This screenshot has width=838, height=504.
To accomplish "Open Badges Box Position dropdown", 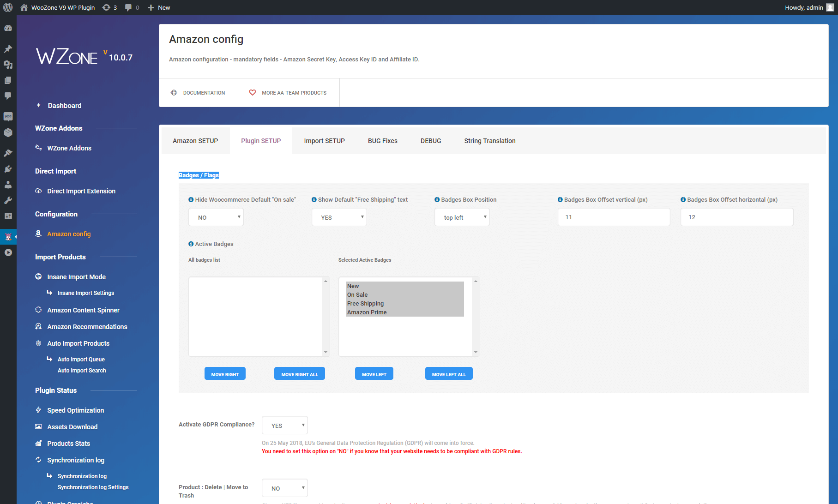I will [x=462, y=217].
